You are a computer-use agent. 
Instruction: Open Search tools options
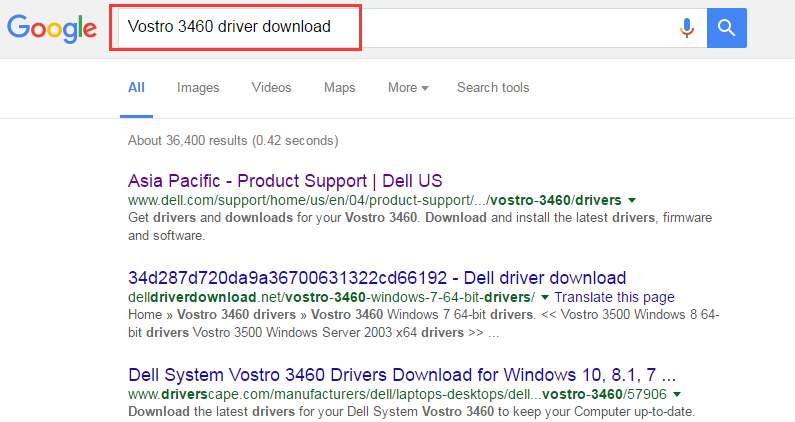click(493, 88)
